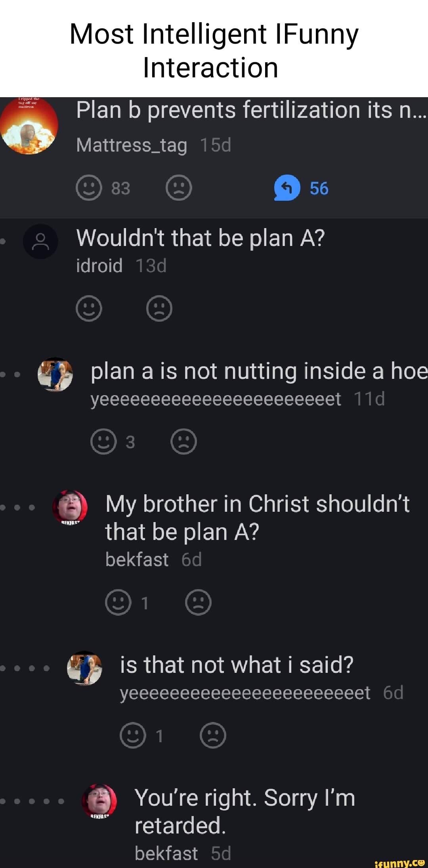Unsmile Mattress_tag's Plan b comment
The width and height of the screenshot is (428, 868).
(179, 188)
